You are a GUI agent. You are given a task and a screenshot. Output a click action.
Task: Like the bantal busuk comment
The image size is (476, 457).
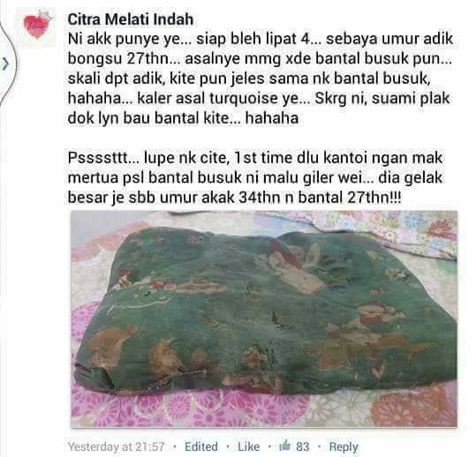coord(249,446)
